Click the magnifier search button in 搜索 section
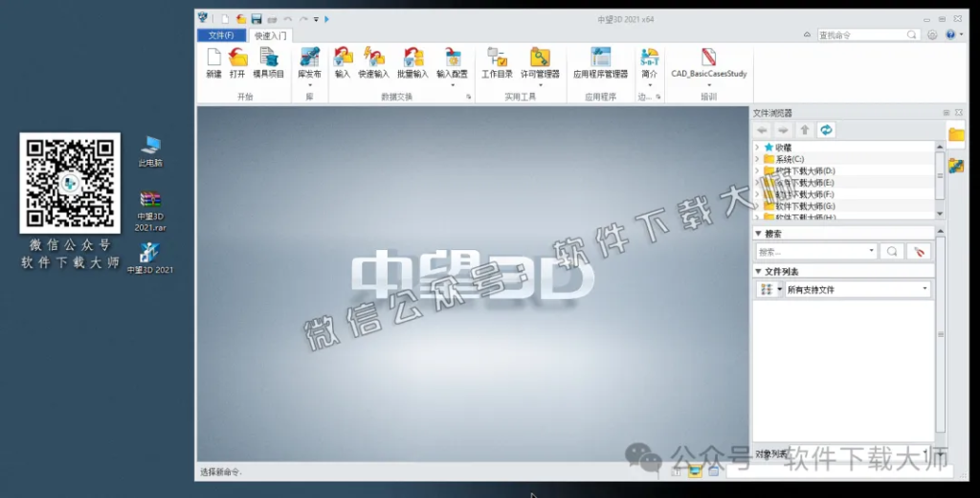The image size is (980, 498). tap(892, 252)
